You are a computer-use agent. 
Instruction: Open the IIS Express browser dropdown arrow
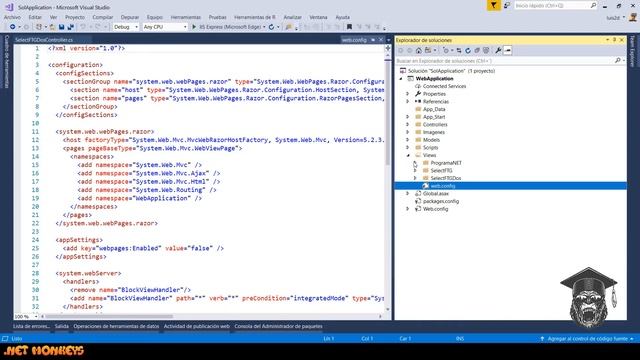click(x=264, y=27)
